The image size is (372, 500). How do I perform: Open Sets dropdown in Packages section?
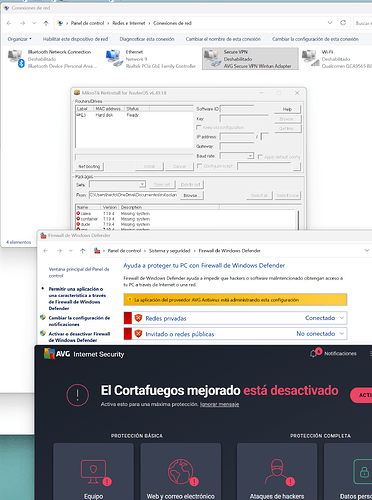point(142,184)
